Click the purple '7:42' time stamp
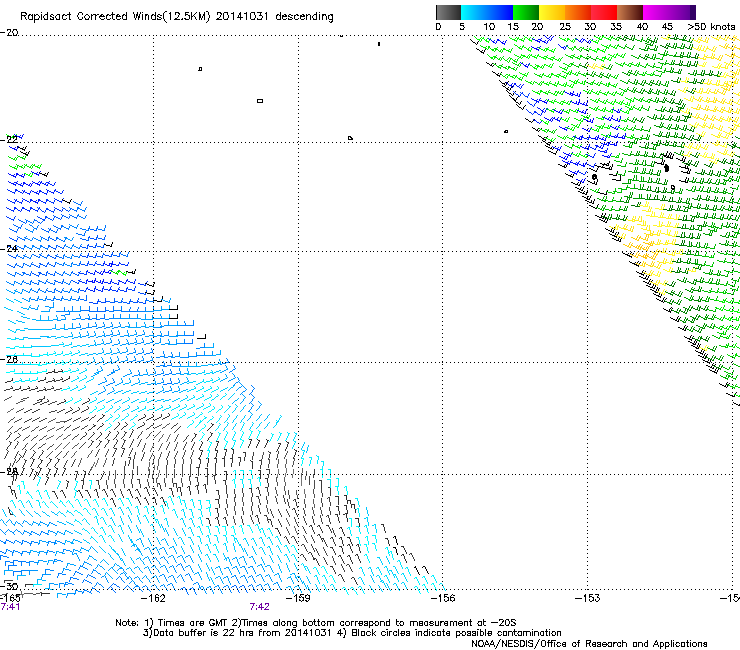Image resolution: width=740 pixels, height=650 pixels. (x=260, y=607)
